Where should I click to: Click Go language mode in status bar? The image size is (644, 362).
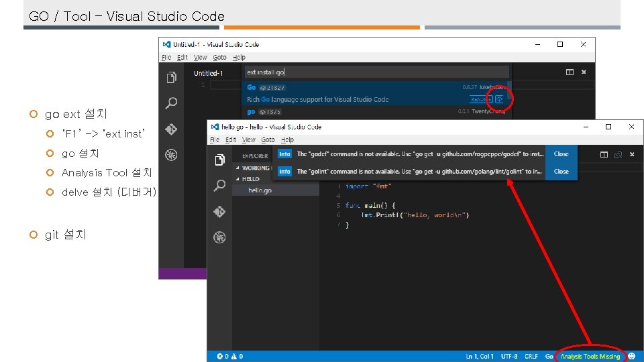click(x=549, y=356)
